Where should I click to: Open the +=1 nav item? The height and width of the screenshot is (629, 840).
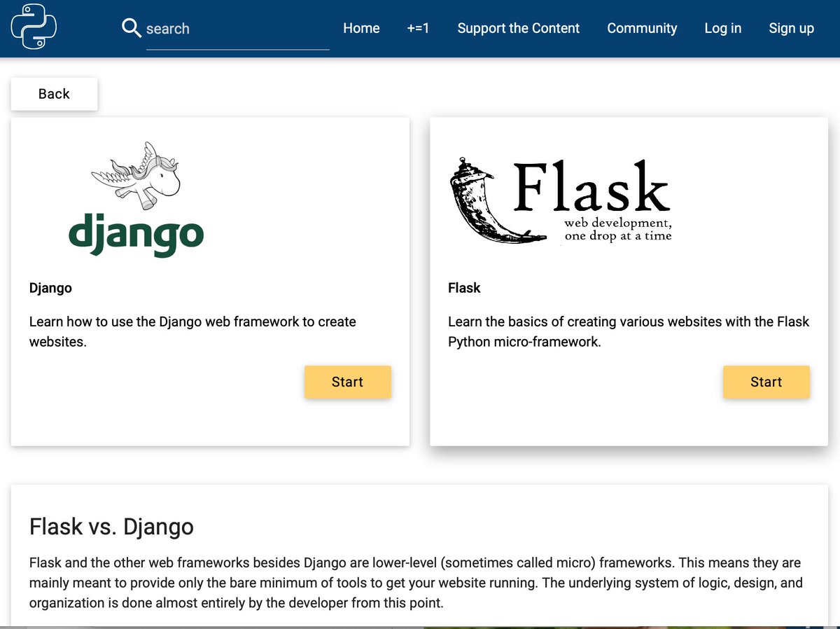pos(418,29)
